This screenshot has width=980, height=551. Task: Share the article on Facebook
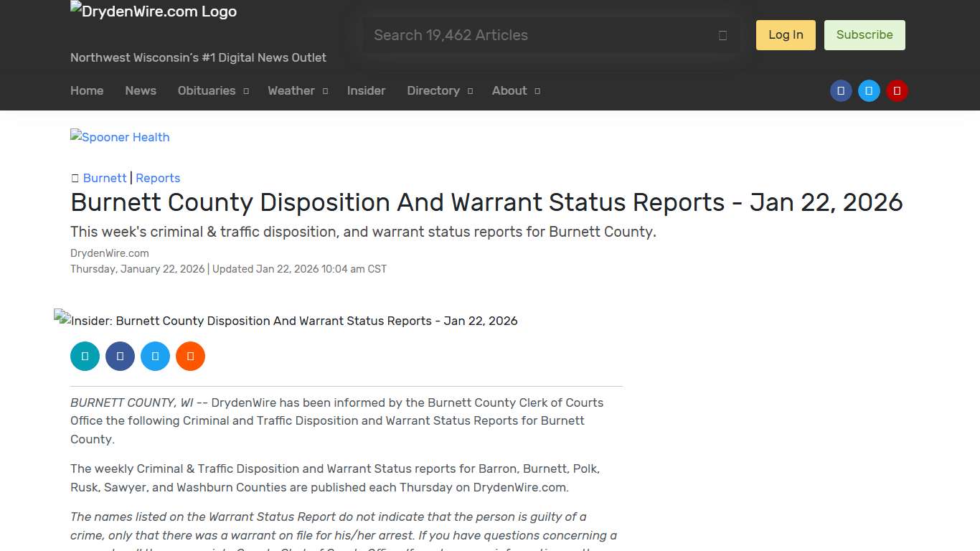pos(120,356)
